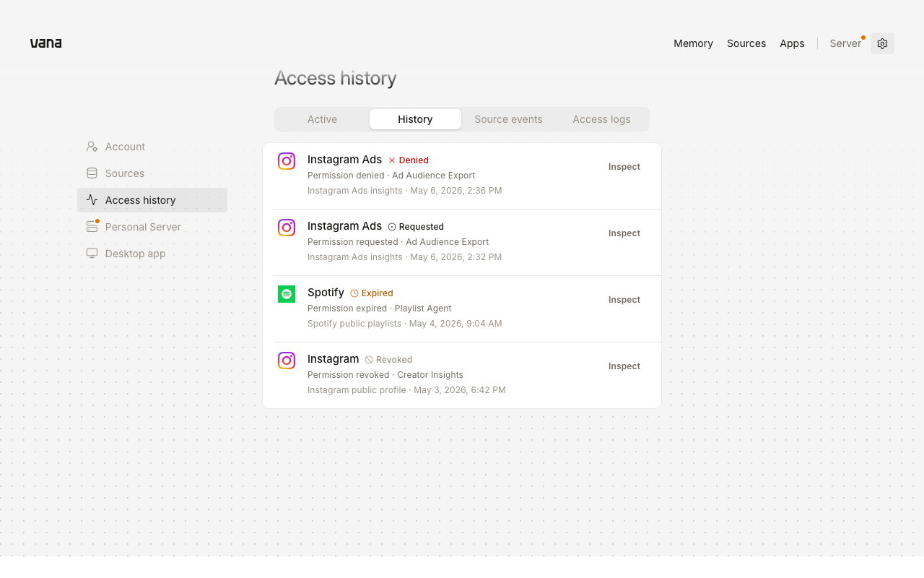Click the Revoked ban icon
This screenshot has height=578, width=924.
[369, 360]
